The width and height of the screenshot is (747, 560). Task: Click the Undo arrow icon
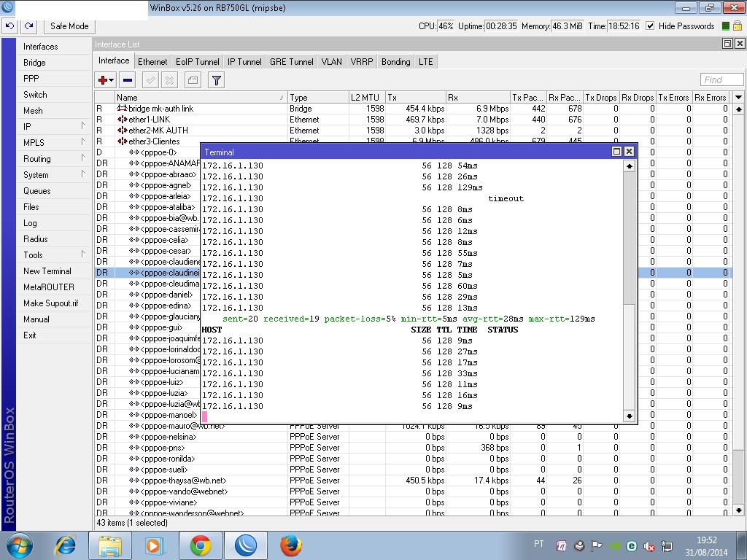(x=9, y=26)
